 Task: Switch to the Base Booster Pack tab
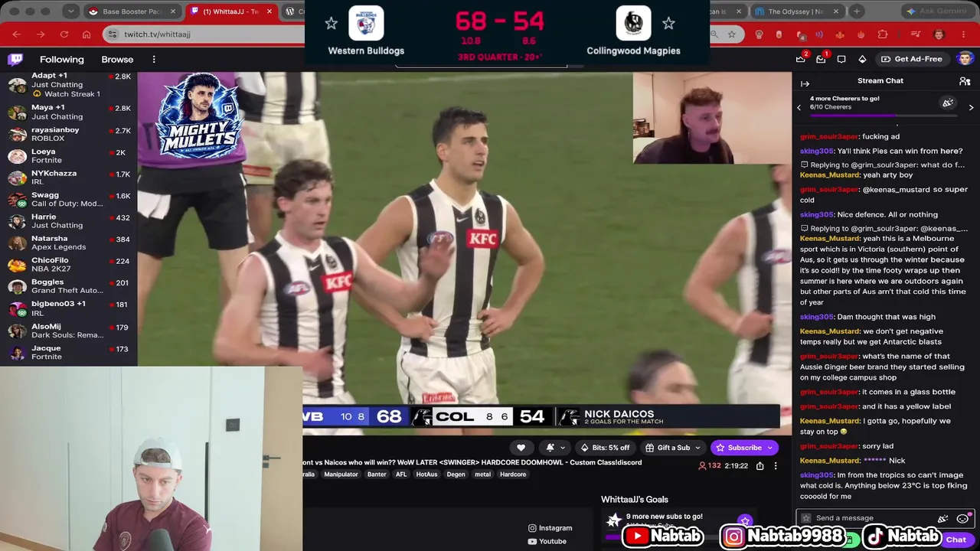[x=133, y=11]
